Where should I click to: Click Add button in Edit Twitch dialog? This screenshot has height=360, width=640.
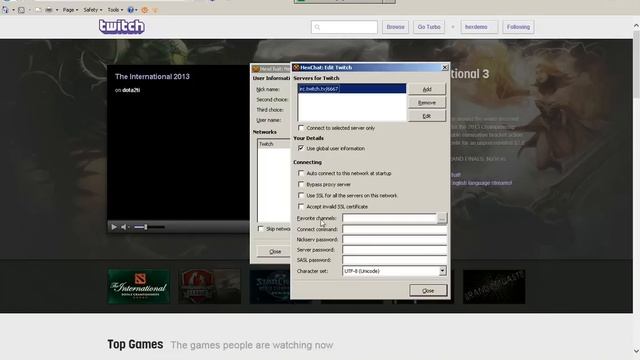(427, 89)
